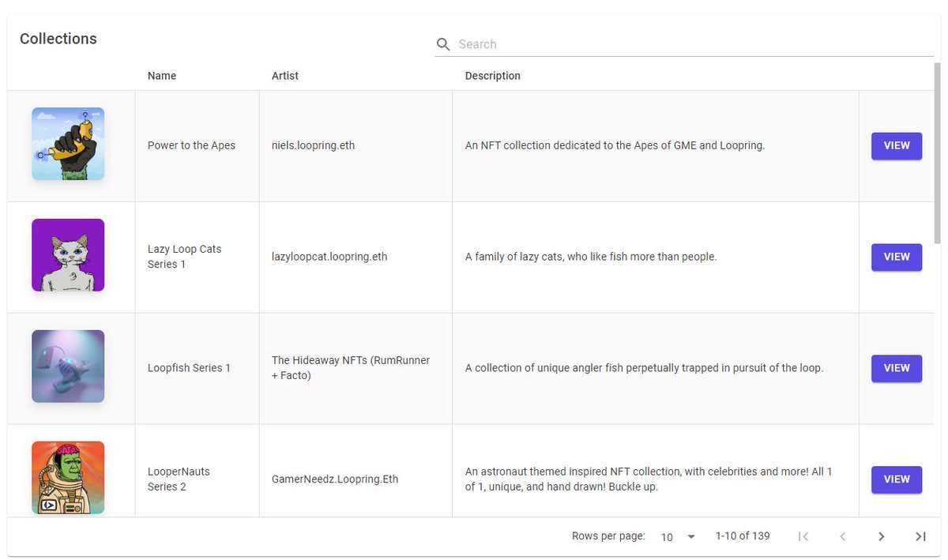Jump to the last page arrow

coord(920,536)
